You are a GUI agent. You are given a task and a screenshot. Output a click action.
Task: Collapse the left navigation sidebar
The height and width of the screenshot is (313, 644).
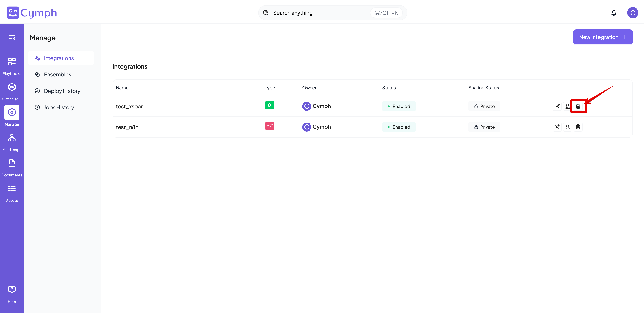pos(12,38)
